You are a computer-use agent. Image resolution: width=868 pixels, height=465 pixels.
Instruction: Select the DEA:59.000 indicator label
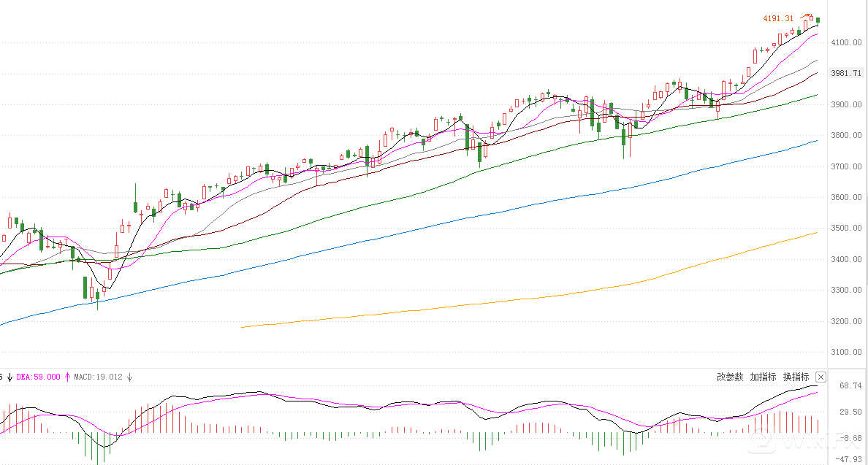tap(39, 377)
